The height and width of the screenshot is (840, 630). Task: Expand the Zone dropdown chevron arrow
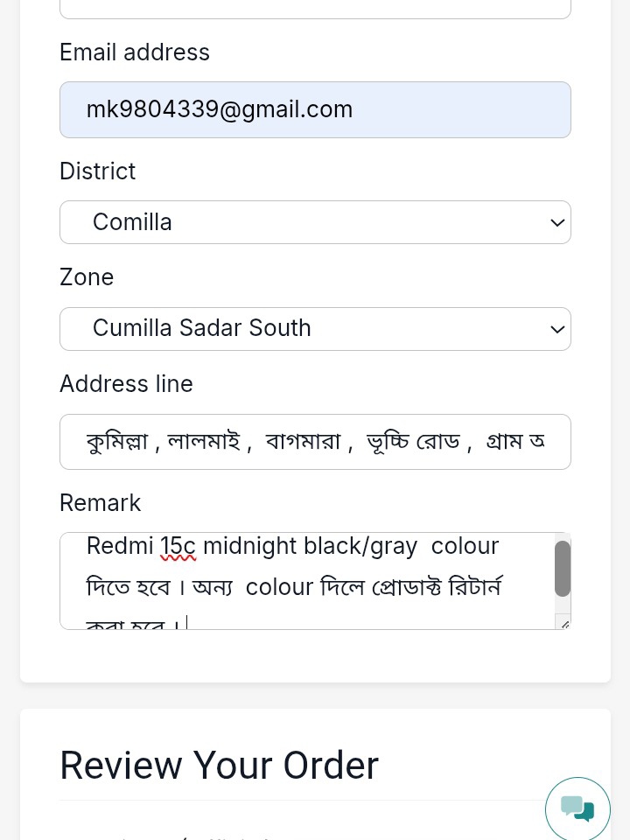557,330
